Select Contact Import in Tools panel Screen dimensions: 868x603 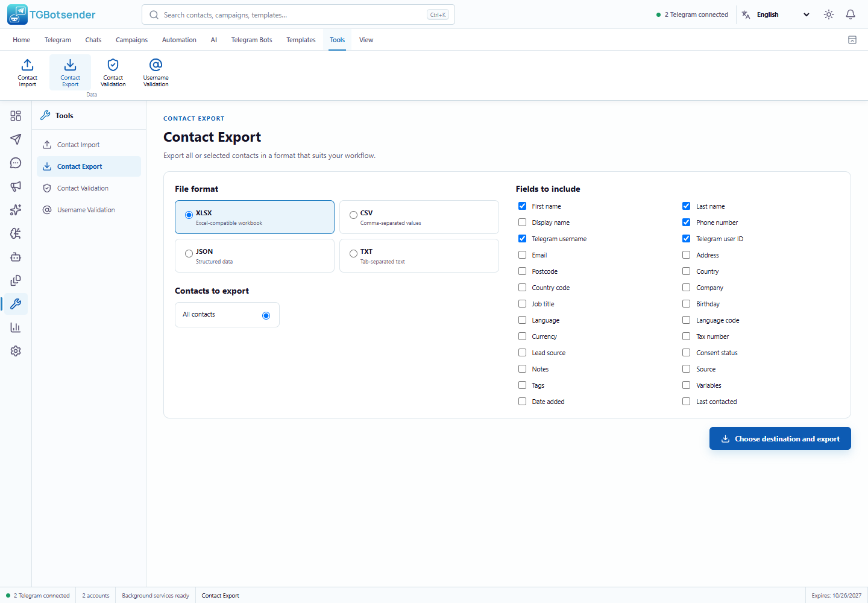pos(89,145)
